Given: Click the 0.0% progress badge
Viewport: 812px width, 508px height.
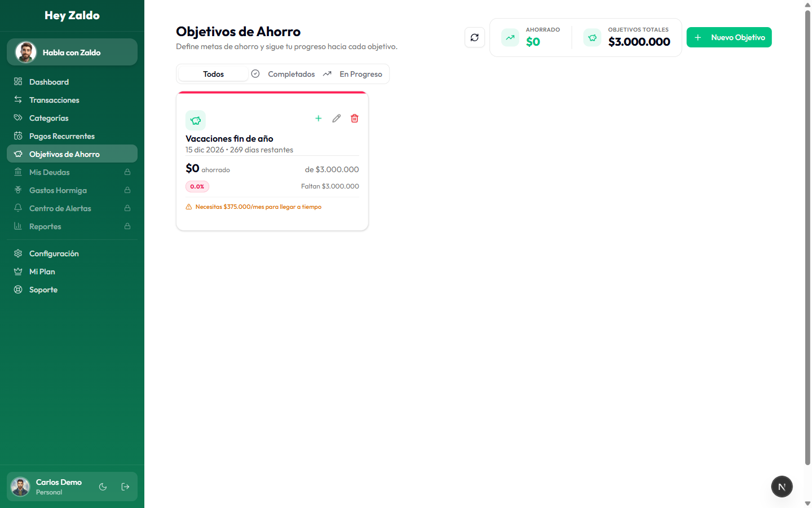Looking at the screenshot, I should click(197, 186).
